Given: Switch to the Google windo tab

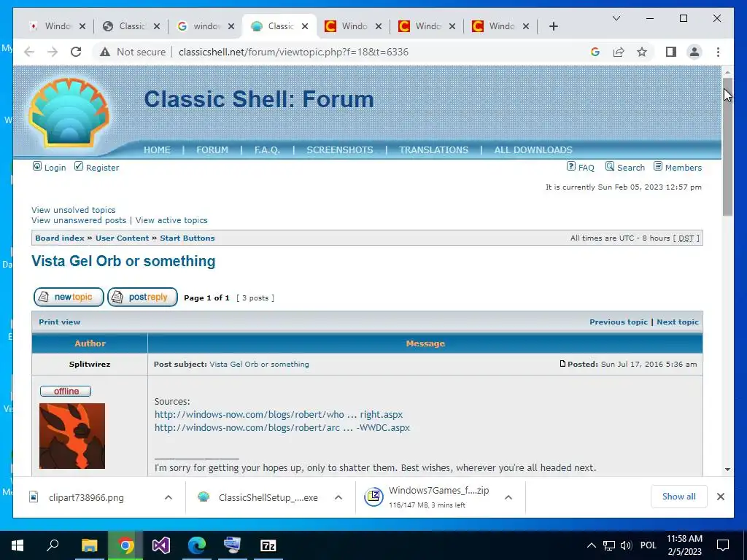Looking at the screenshot, I should (206, 26).
